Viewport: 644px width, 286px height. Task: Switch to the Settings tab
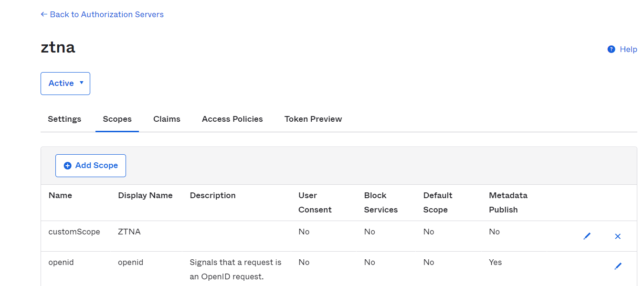point(64,119)
